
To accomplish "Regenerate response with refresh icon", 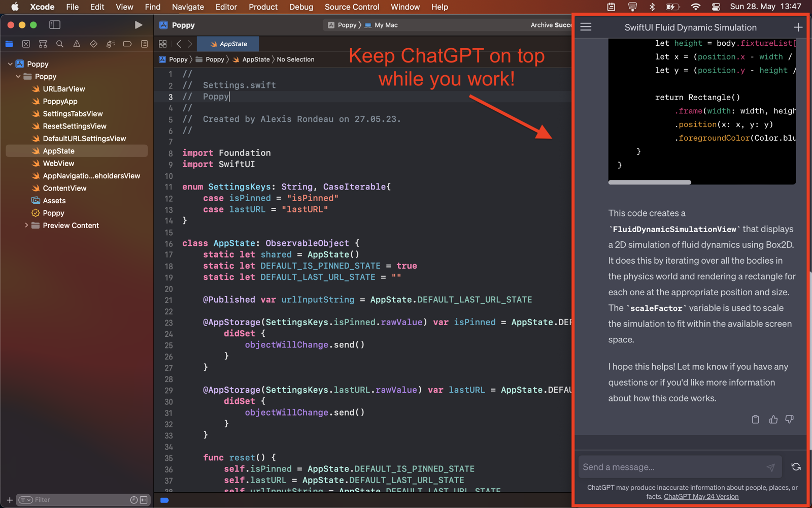I will pos(796,467).
